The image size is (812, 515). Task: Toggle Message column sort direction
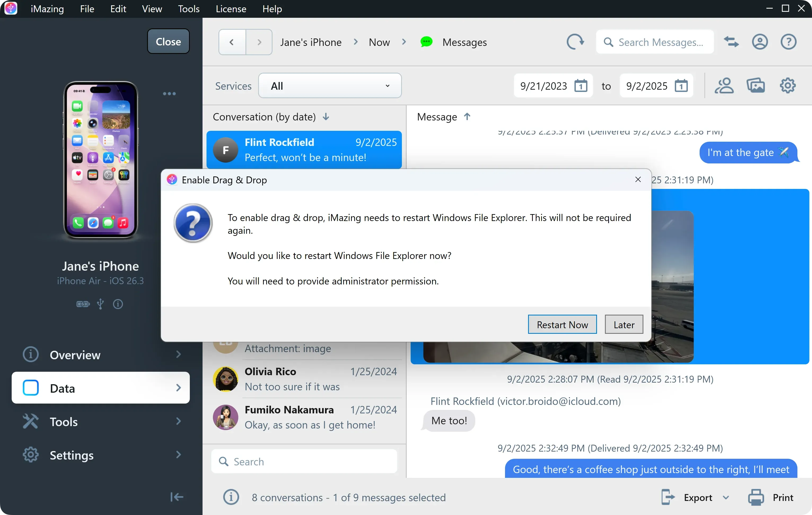[467, 116]
